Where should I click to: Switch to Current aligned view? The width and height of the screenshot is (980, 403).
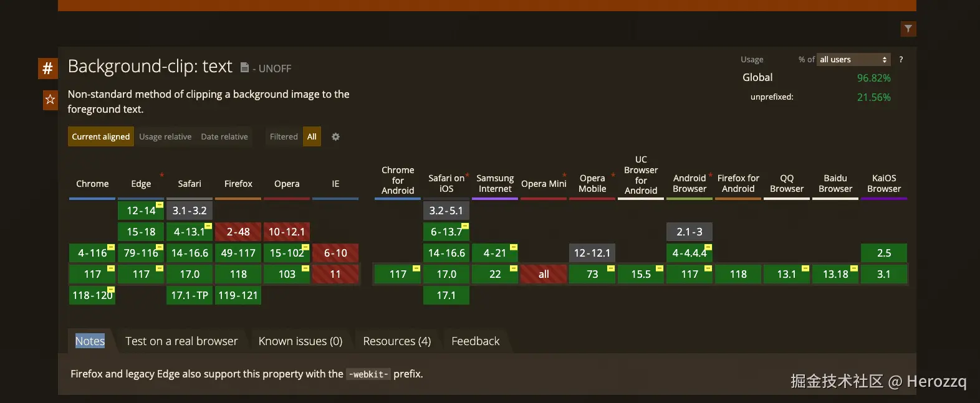pos(100,136)
